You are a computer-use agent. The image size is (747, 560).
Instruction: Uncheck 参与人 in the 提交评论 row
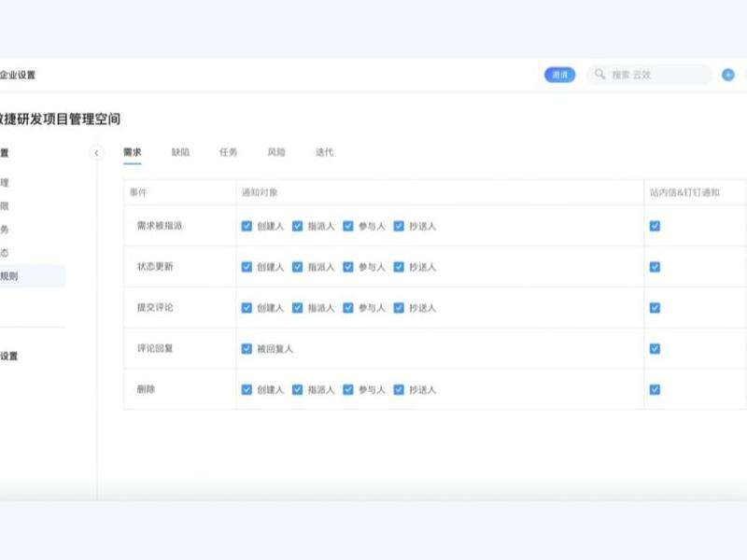[x=349, y=306]
